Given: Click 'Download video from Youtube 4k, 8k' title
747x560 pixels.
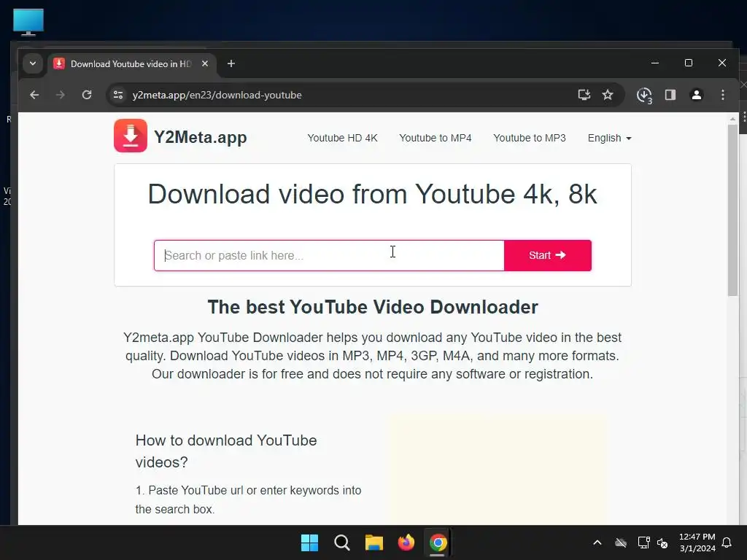Looking at the screenshot, I should (x=373, y=194).
